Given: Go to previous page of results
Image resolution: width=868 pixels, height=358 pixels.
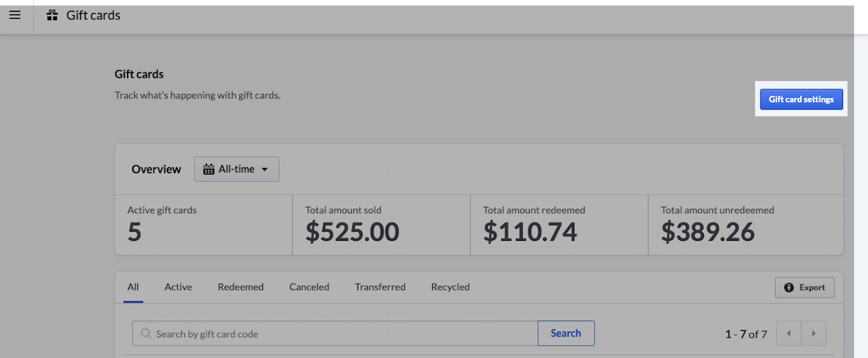Looking at the screenshot, I should tap(789, 334).
